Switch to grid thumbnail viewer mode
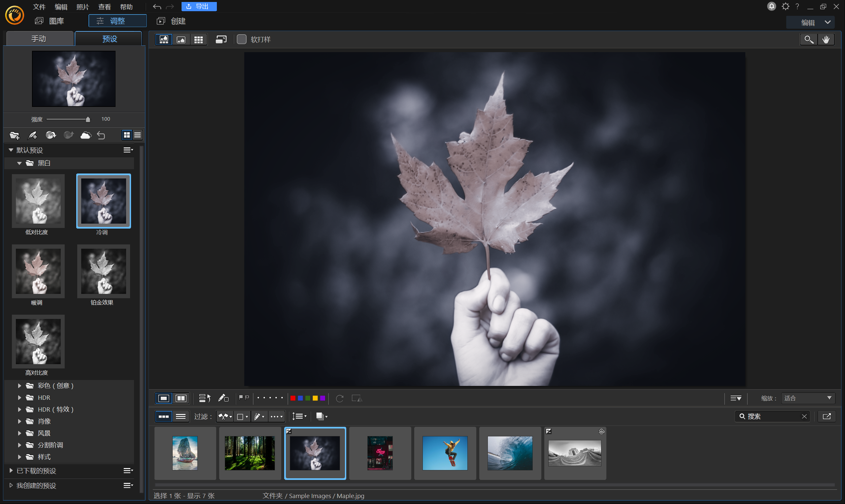Viewport: 845px width, 504px height. click(198, 40)
